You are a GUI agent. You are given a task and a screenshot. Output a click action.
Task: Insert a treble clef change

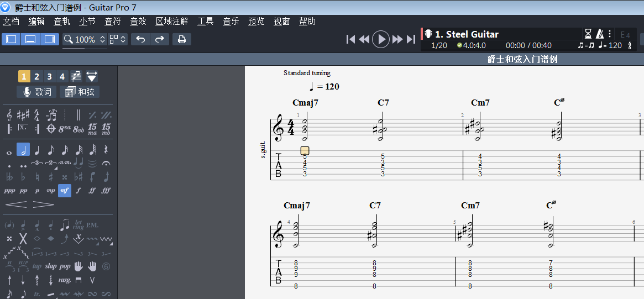pos(9,114)
